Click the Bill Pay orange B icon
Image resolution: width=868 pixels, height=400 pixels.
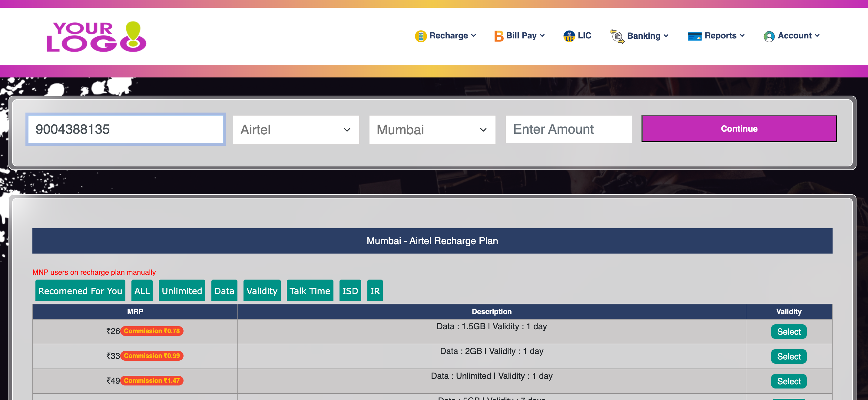499,36
